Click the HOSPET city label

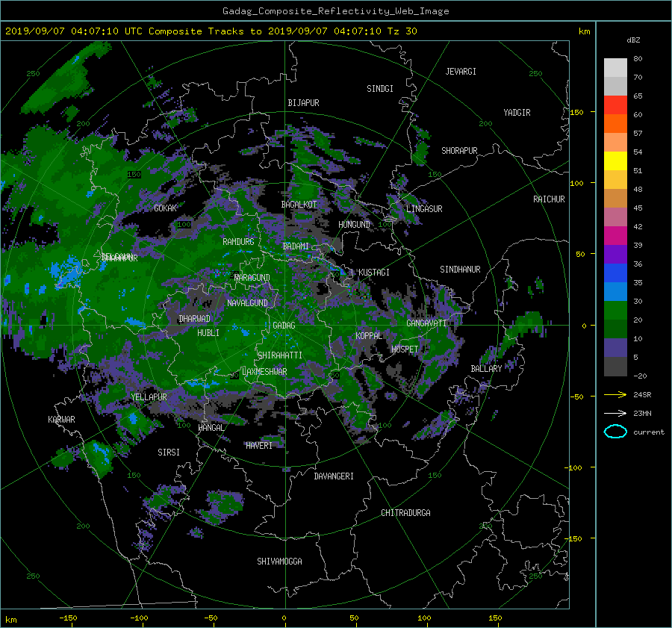(405, 349)
